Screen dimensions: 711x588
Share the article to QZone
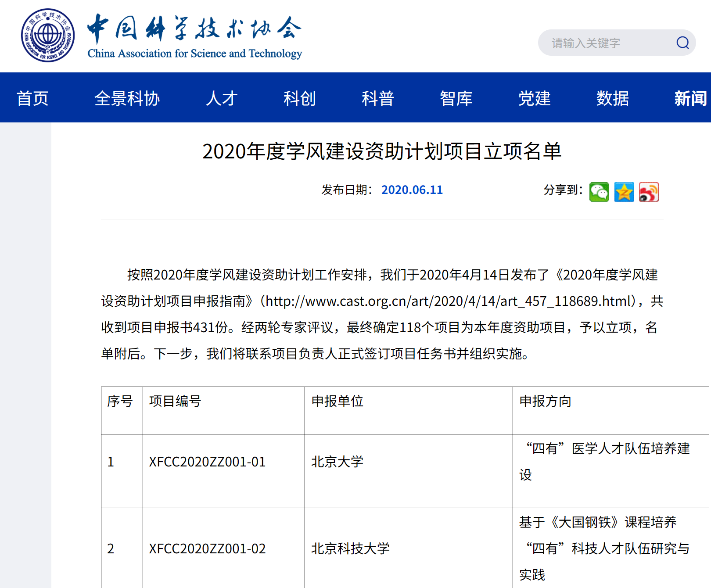point(625,192)
